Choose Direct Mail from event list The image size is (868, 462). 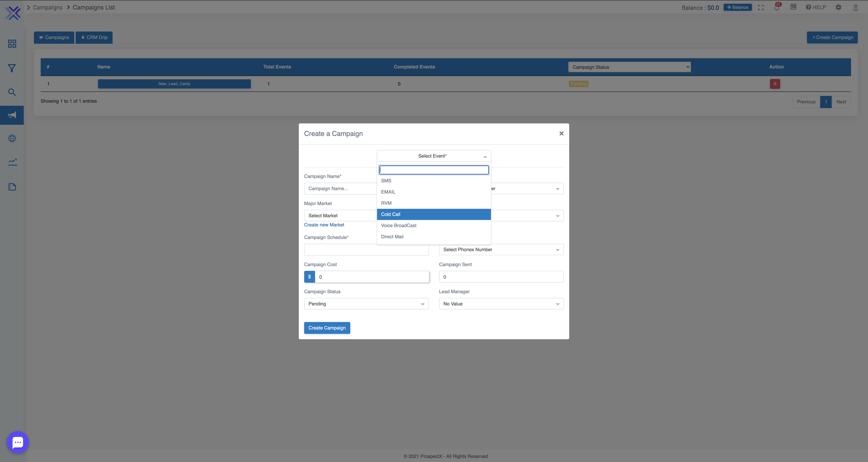[434, 237]
